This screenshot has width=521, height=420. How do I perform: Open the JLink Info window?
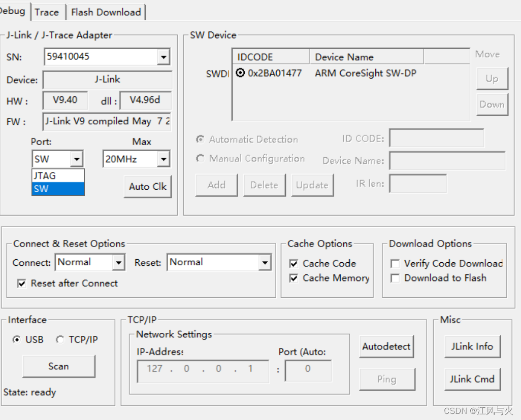pyautogui.click(x=472, y=346)
